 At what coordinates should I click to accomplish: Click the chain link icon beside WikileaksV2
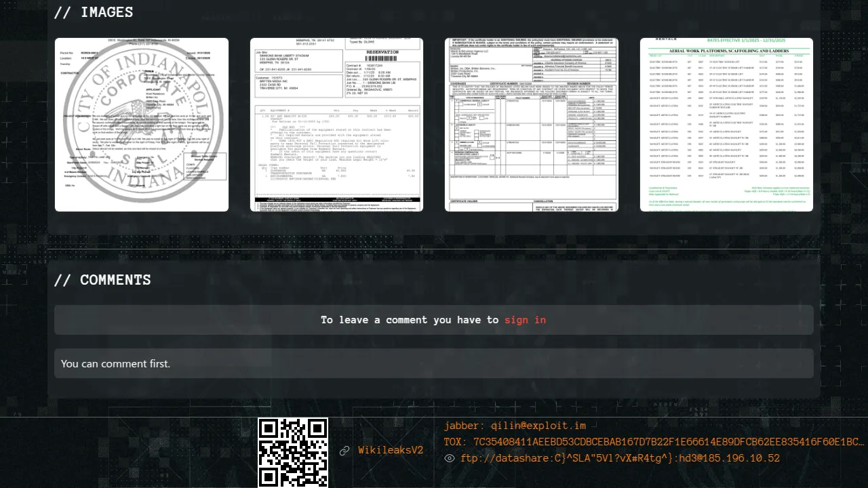pos(344,451)
